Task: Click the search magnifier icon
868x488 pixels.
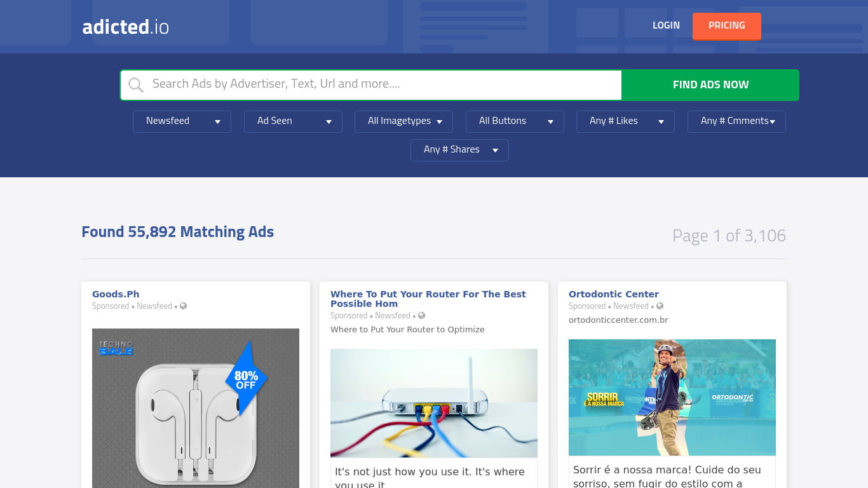Action: pos(136,85)
